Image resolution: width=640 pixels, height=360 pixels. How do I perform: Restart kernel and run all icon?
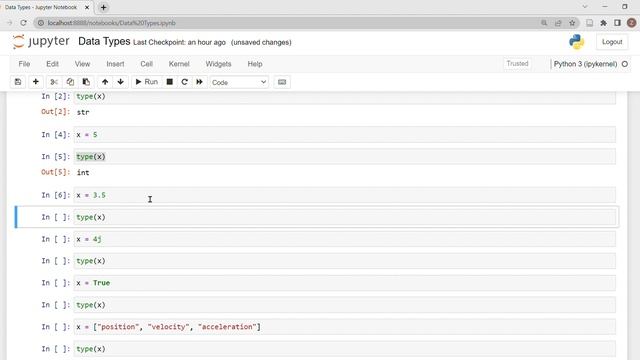(x=199, y=82)
